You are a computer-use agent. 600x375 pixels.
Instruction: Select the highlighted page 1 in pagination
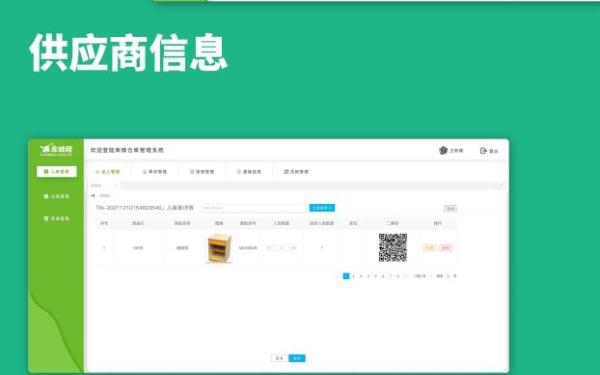[346, 276]
